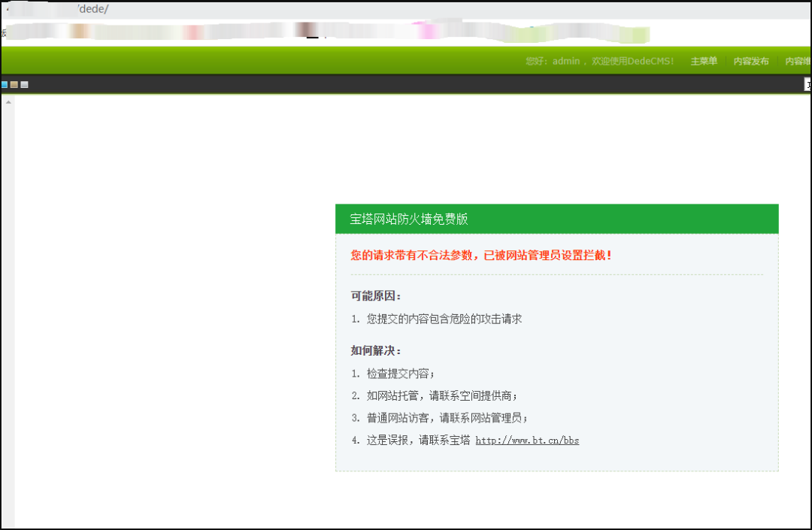The image size is (812, 530).
Task: Click the 普通网站访客，请联系网站管理员 item
Action: (x=447, y=418)
